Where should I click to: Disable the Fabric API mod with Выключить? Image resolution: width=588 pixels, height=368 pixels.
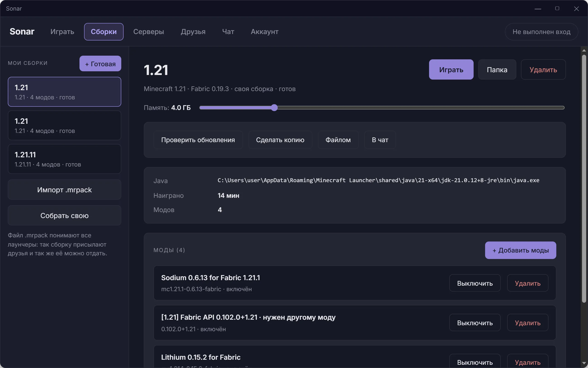tap(475, 323)
